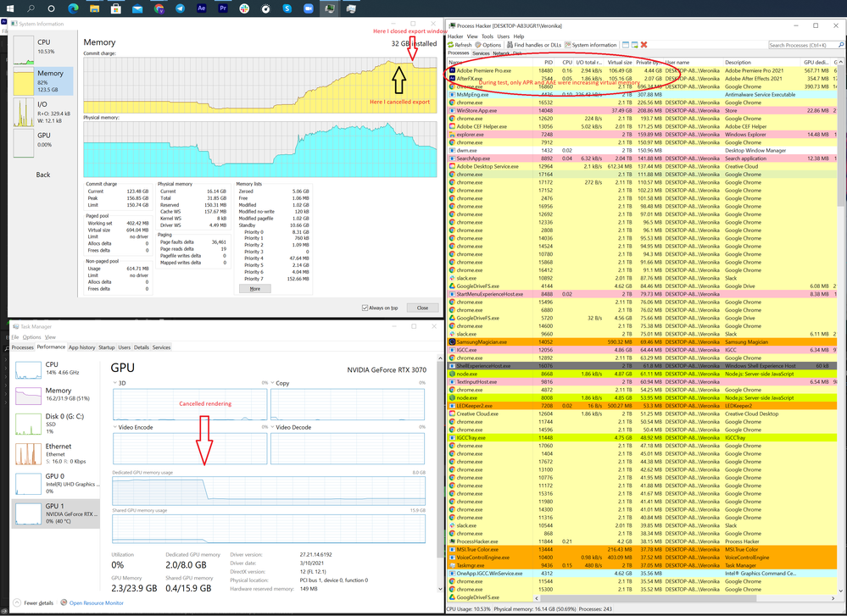Open the Tools menu in Process Hacker
The image size is (847, 616).
click(486, 36)
